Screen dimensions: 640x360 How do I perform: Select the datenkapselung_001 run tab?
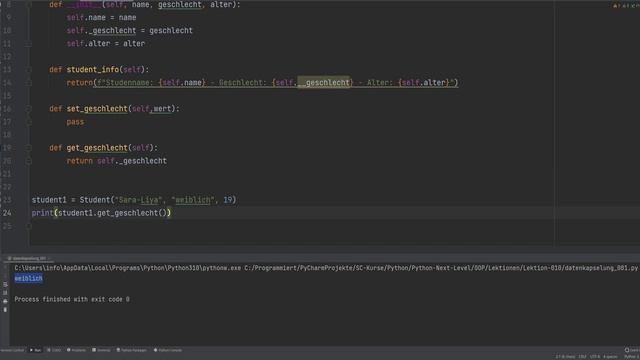coord(27,258)
